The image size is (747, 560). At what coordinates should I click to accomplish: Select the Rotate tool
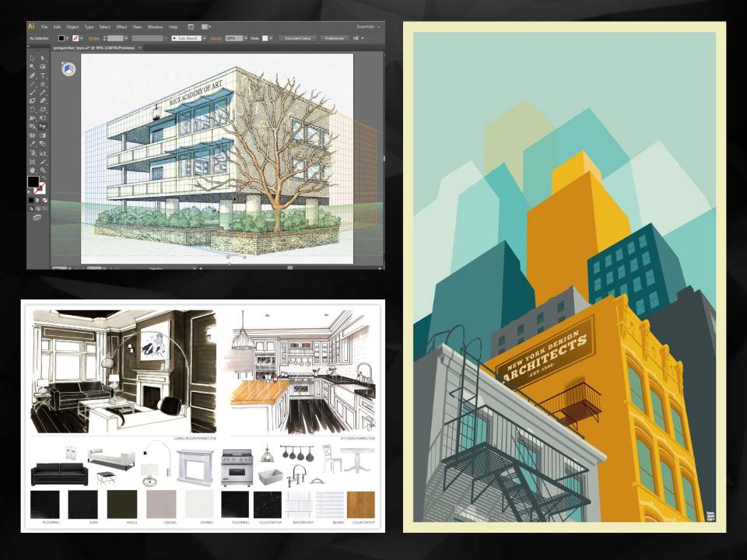click(33, 110)
